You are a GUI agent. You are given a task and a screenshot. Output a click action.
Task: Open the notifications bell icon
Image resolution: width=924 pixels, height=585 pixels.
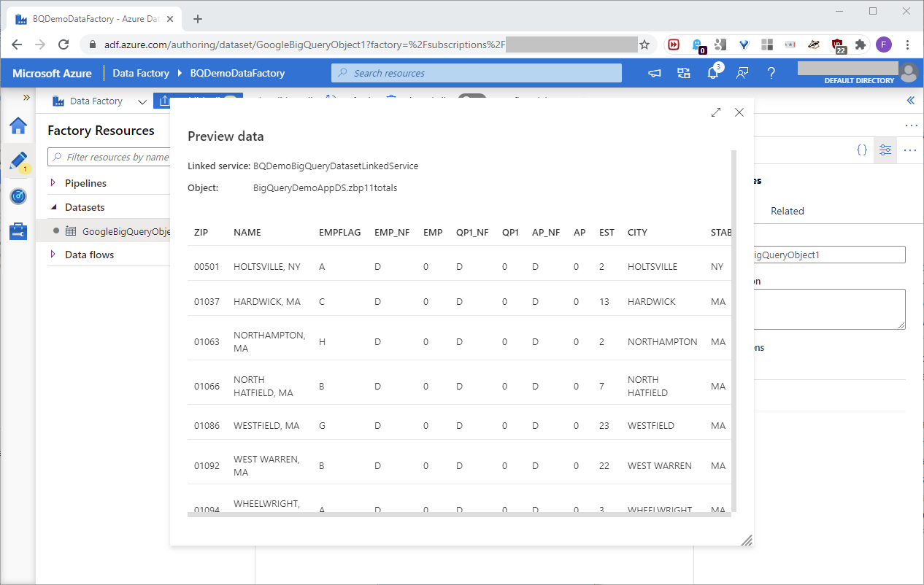tap(714, 72)
